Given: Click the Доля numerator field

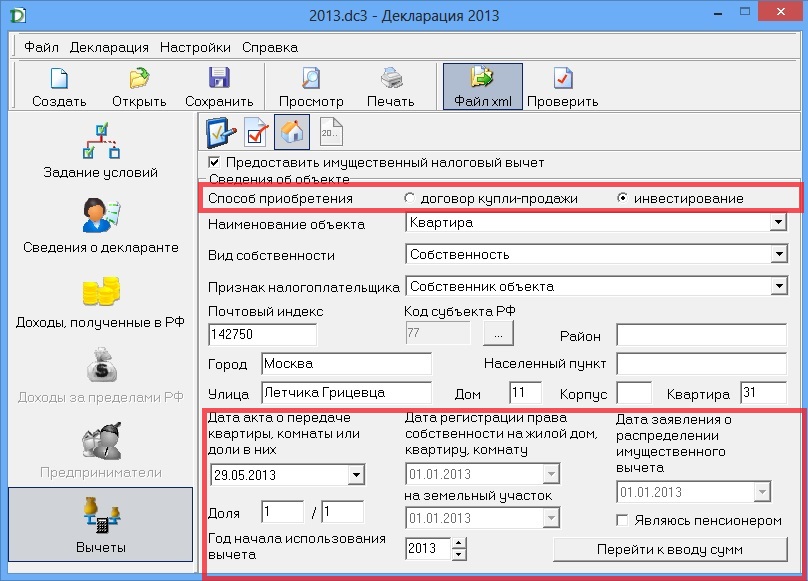Looking at the screenshot, I should click(282, 511).
